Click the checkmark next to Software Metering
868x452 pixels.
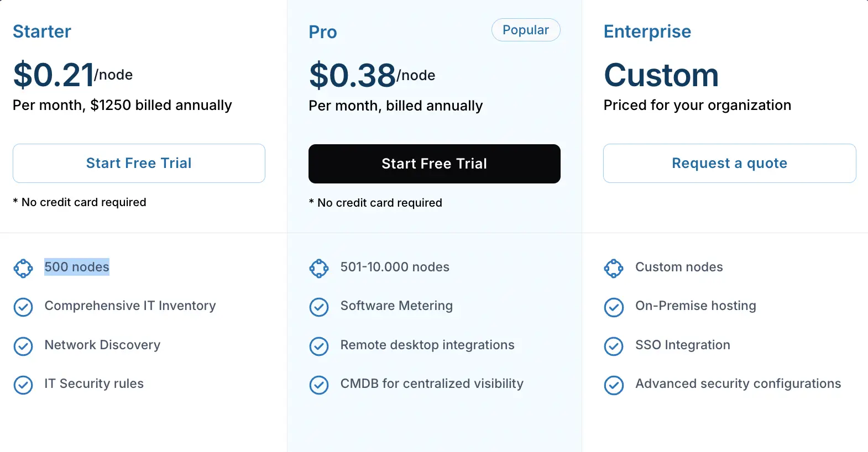pyautogui.click(x=319, y=307)
